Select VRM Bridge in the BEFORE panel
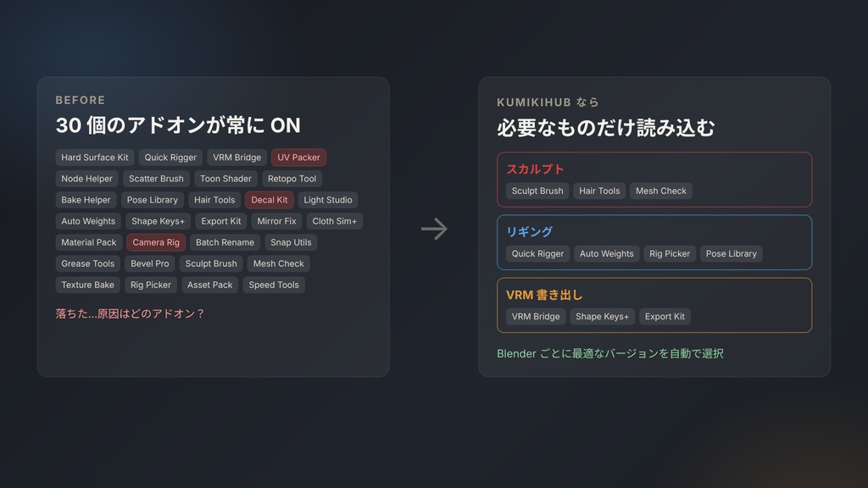Viewport: 868px width, 488px height. coord(237,158)
